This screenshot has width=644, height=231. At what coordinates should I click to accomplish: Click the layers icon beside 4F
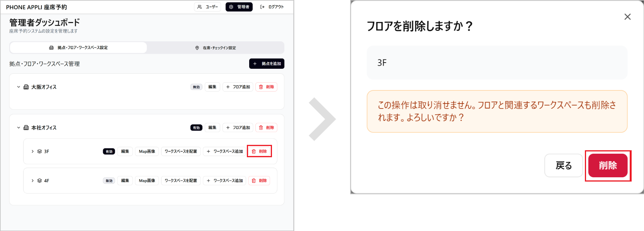(39, 180)
